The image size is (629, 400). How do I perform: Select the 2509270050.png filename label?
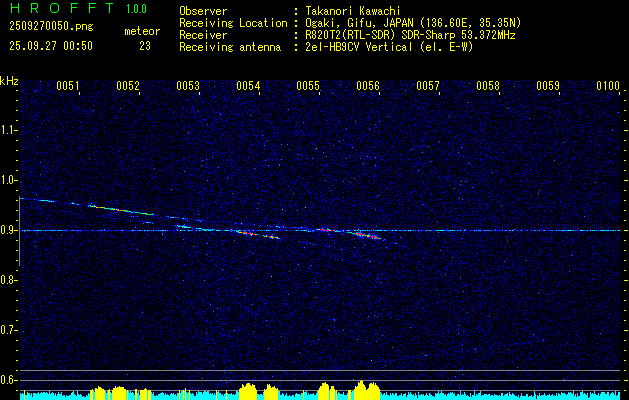[x=51, y=26]
